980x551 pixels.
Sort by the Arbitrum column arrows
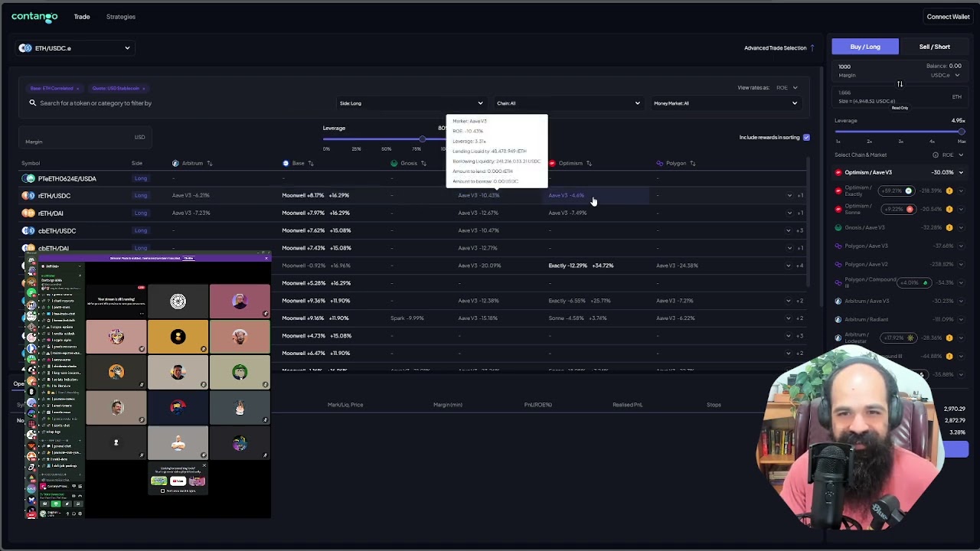[x=209, y=163]
